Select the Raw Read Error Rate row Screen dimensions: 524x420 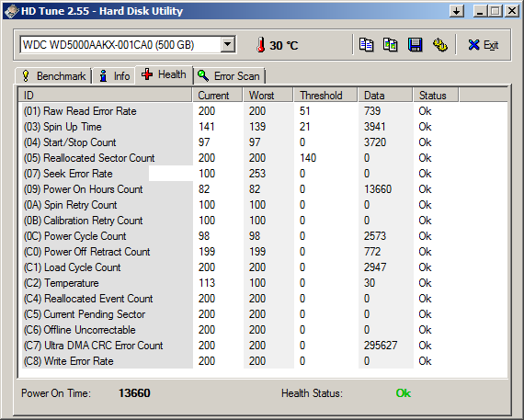(263, 111)
